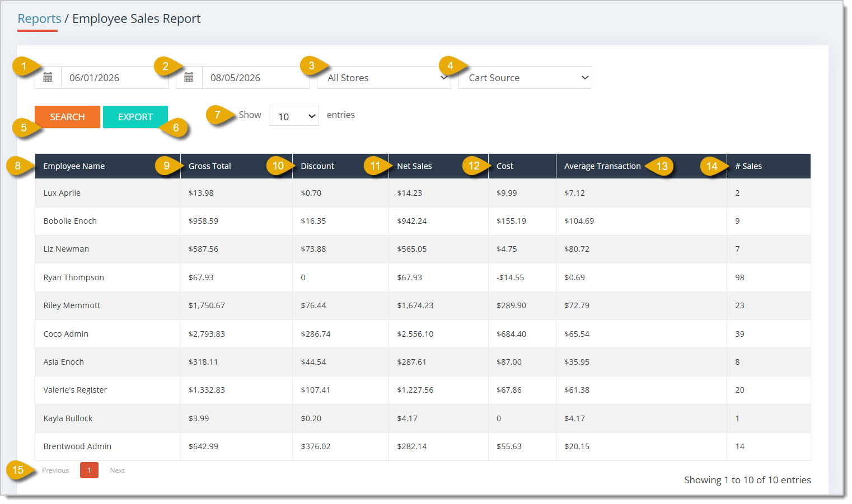Sort by Discount column header
The image size is (852, 504).
[x=341, y=166]
